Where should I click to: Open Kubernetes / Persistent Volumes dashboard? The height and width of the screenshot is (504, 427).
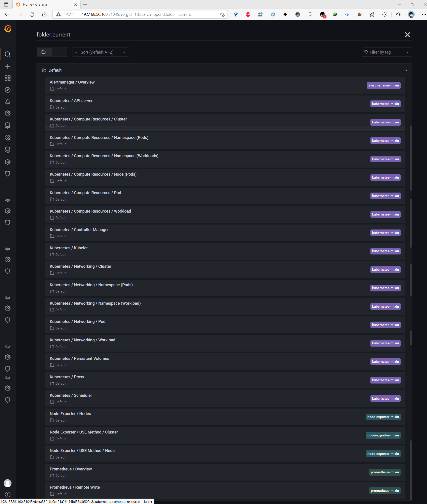225,361
